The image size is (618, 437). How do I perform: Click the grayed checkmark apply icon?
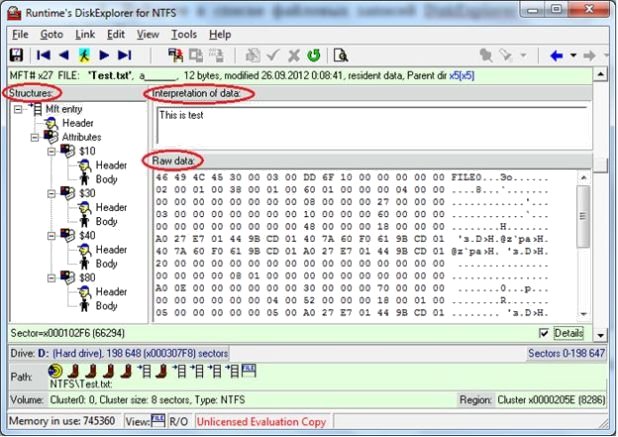(x=273, y=56)
